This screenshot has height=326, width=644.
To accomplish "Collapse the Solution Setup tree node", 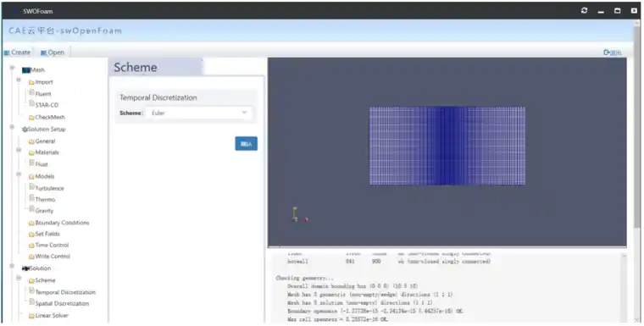I will tap(12, 127).
